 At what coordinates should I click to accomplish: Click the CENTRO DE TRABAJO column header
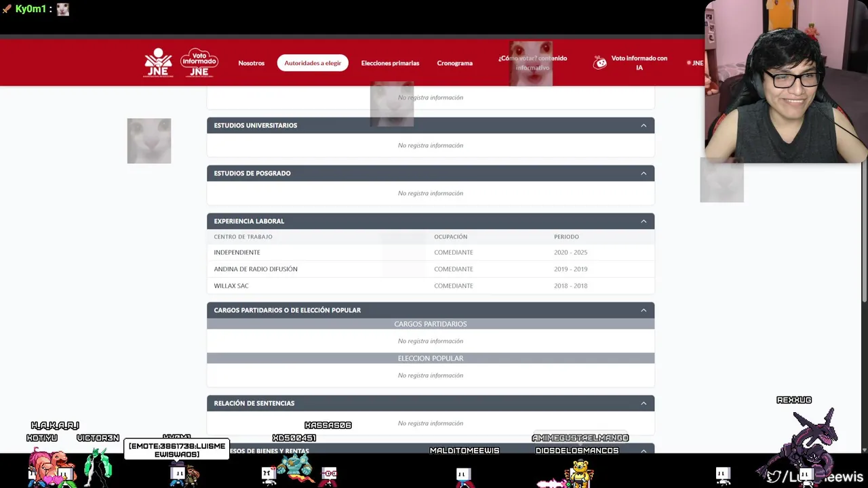(243, 237)
